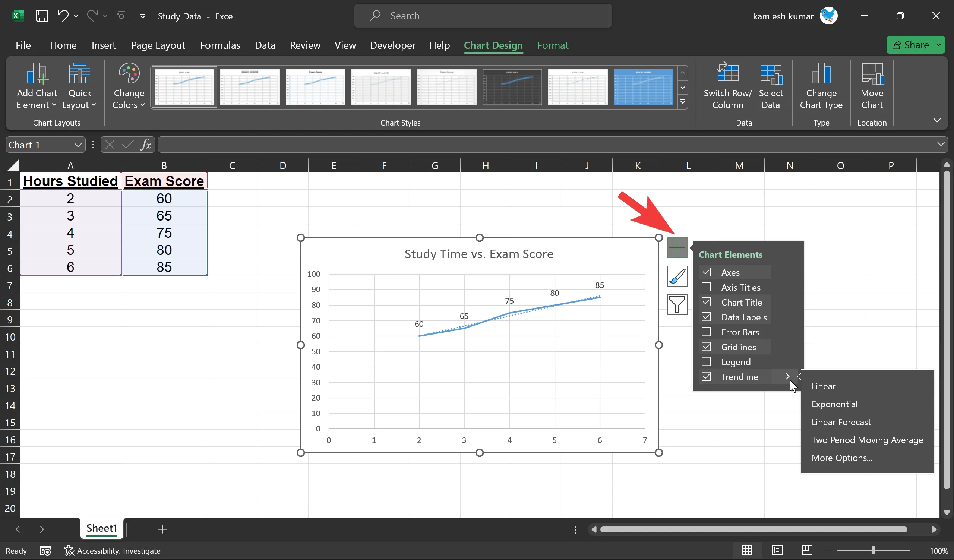Select the Linear Forecast trendline option
Viewport: 954px width, 560px height.
841,422
